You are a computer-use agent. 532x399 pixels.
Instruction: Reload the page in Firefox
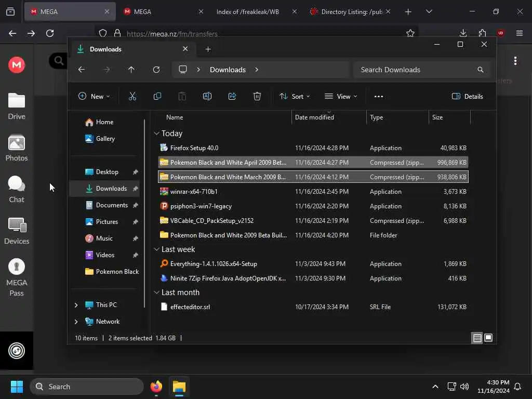click(x=50, y=33)
